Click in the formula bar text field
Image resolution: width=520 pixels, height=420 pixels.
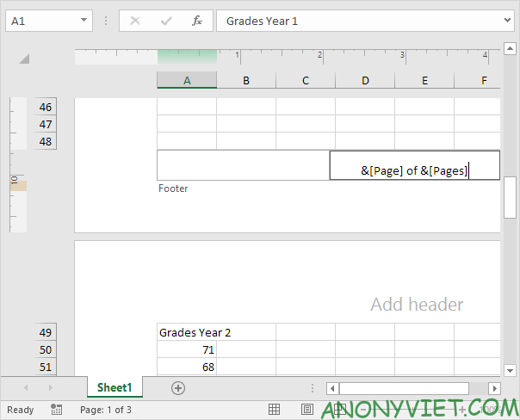362,20
